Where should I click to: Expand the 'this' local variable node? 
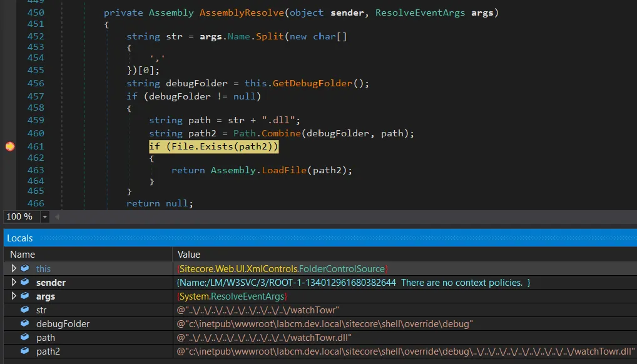click(14, 268)
